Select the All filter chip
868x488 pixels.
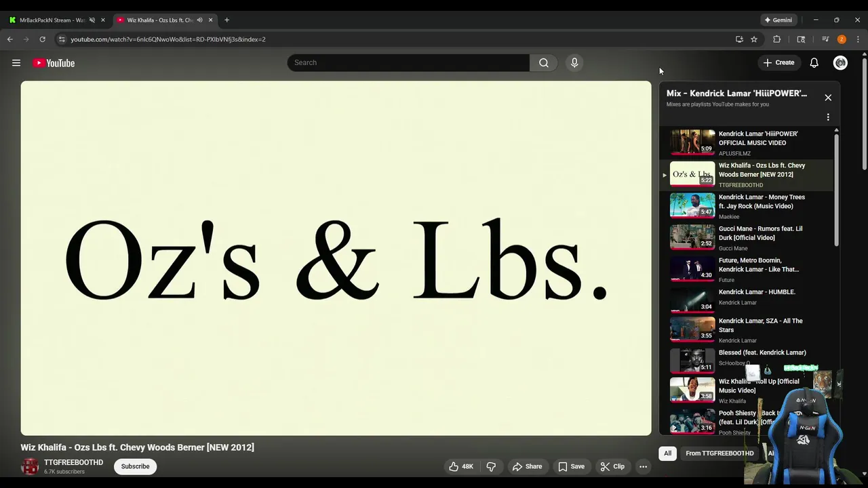667,453
